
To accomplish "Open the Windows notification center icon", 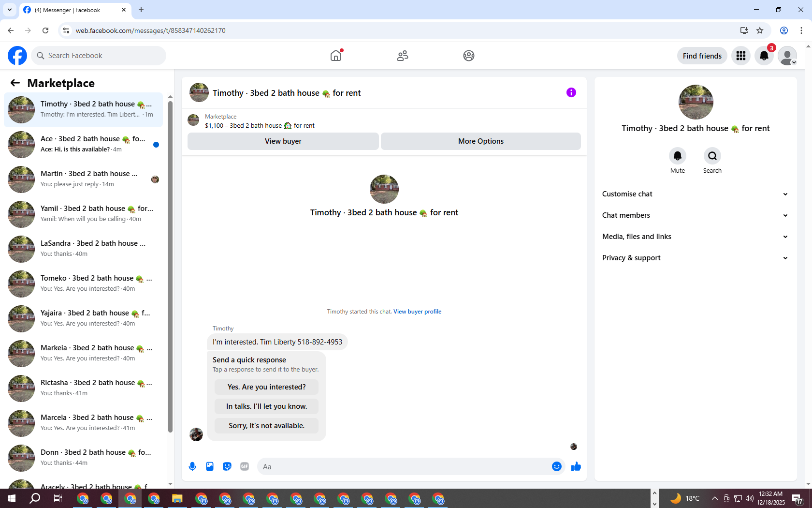I will click(x=797, y=498).
